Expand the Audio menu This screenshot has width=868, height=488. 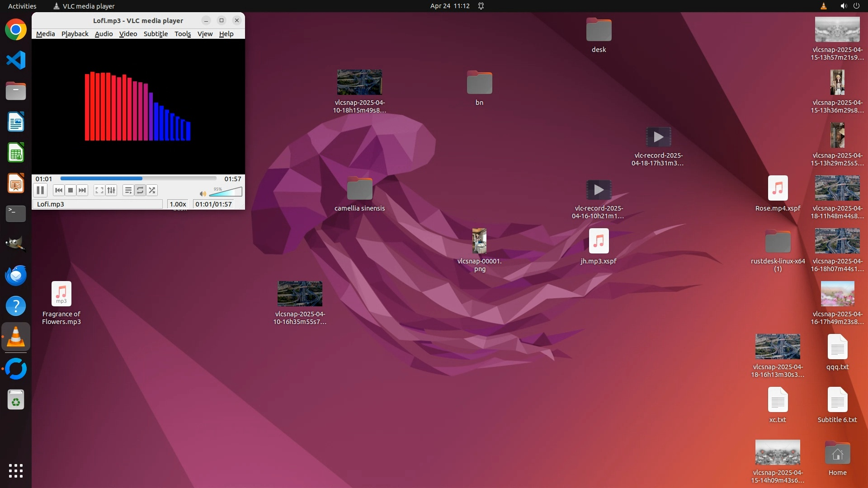(104, 34)
